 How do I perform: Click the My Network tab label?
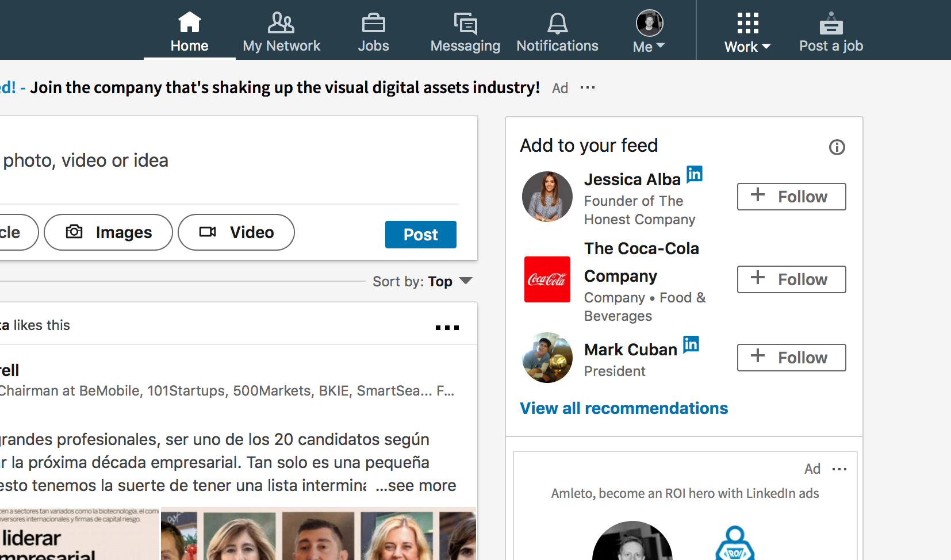(x=282, y=46)
